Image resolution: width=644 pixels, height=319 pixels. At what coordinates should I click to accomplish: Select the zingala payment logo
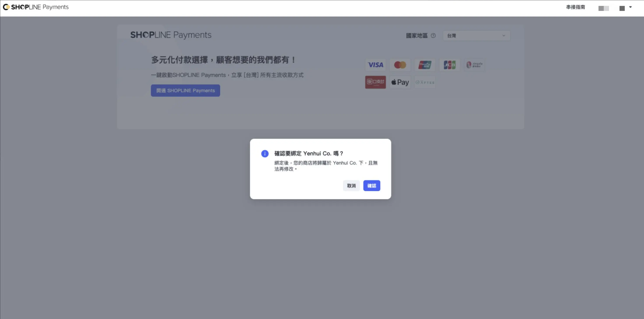tap(474, 65)
